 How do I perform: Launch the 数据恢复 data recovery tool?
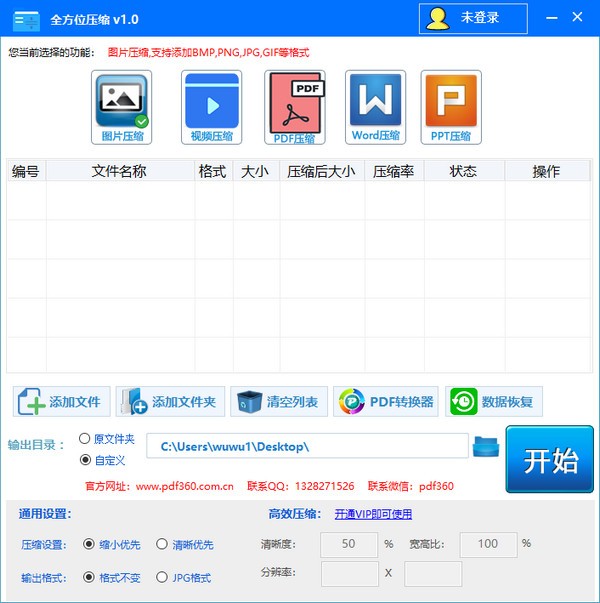point(494,402)
